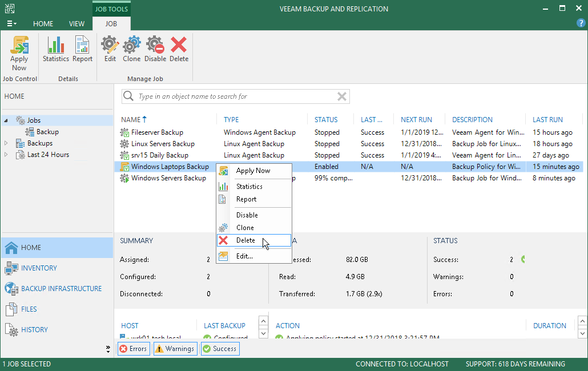Image resolution: width=588 pixels, height=371 pixels.
Task: Select Backups in the navigation tree
Action: tap(40, 143)
